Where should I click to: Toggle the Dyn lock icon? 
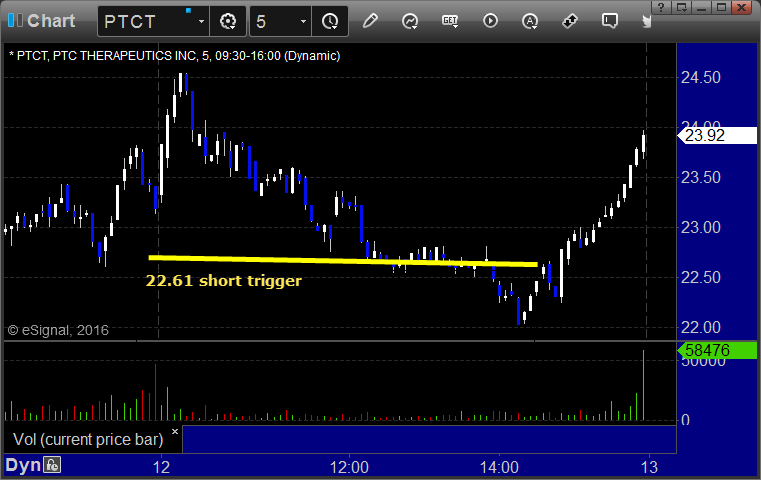click(52, 465)
